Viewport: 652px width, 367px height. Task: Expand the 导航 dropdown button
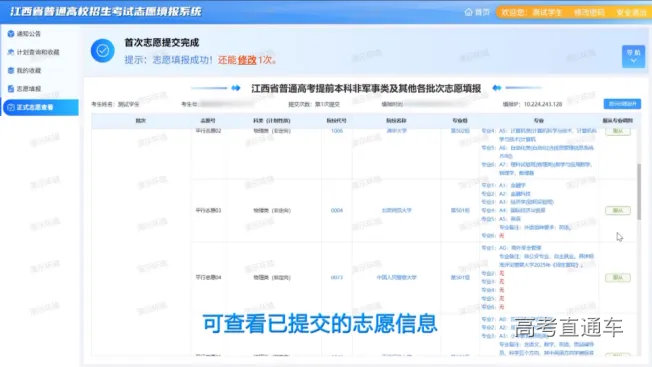coord(633,56)
